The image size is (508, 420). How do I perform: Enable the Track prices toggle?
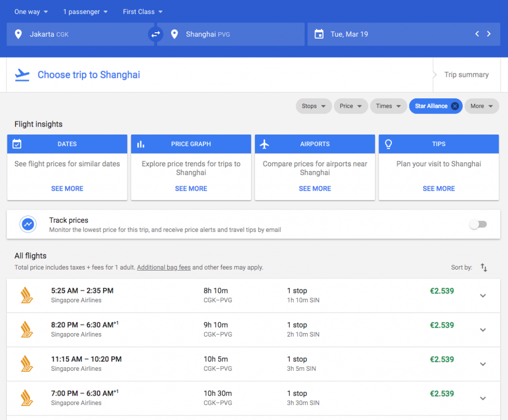[x=478, y=224]
